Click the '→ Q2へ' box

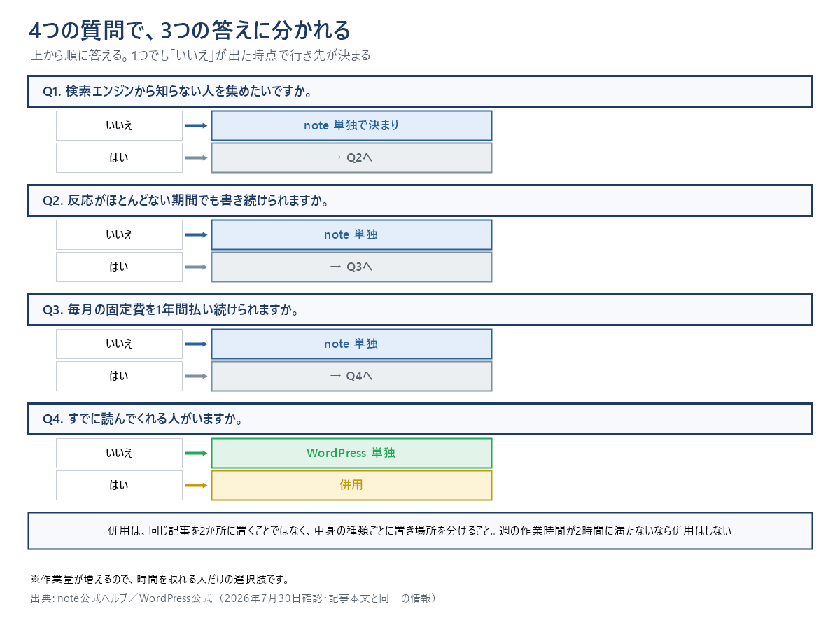pyautogui.click(x=351, y=157)
